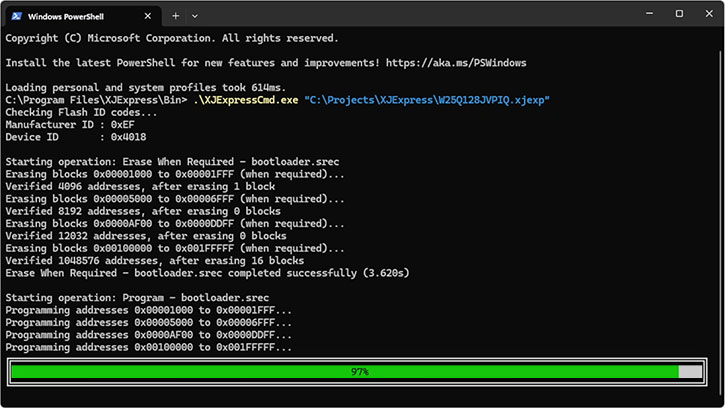Click 'Verified 4096 addresses' line
This screenshot has height=408, width=725.
coord(140,186)
